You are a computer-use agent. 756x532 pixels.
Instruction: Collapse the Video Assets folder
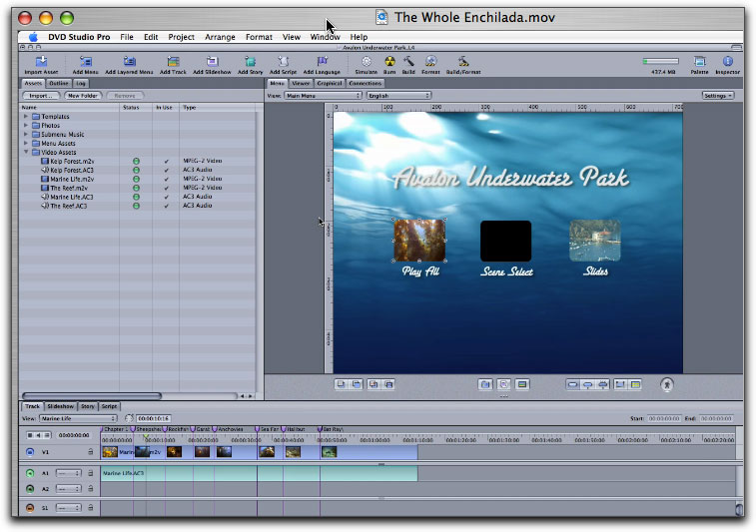click(26, 152)
